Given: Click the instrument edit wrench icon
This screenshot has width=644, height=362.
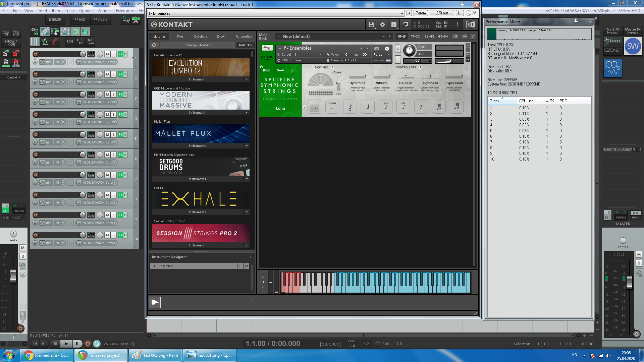Looking at the screenshot, I should point(267,48).
